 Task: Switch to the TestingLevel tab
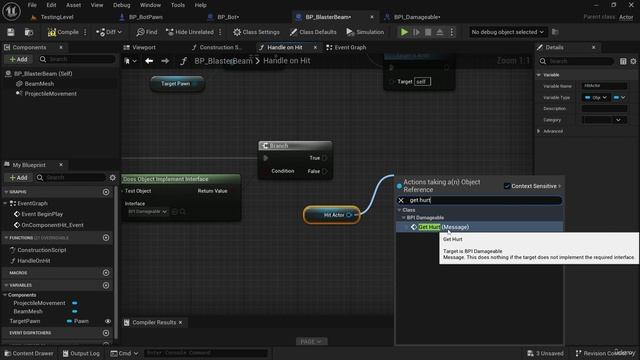pos(57,17)
